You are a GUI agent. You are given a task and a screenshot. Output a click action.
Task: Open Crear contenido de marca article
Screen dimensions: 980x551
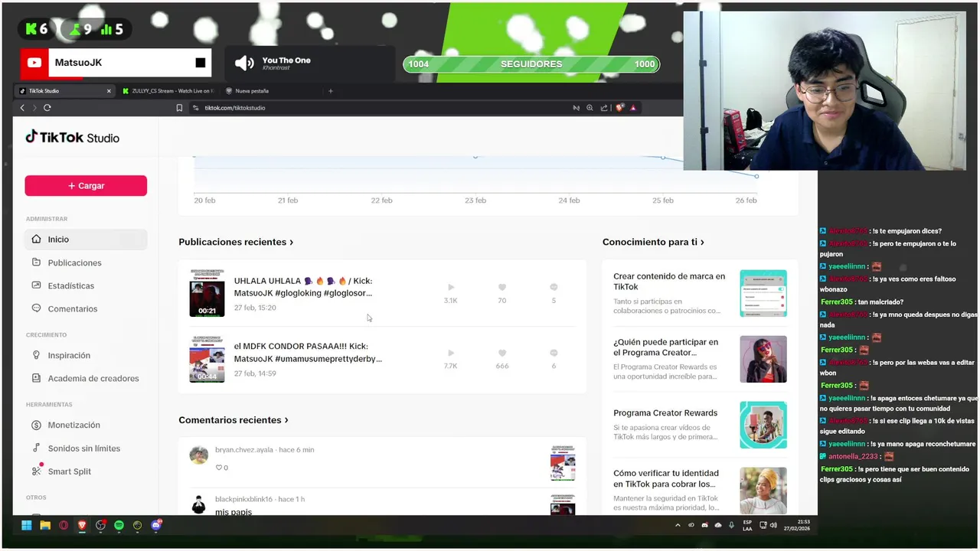(x=700, y=293)
